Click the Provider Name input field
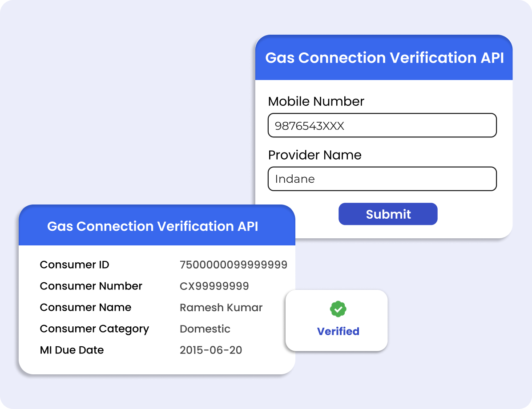 [382, 179]
